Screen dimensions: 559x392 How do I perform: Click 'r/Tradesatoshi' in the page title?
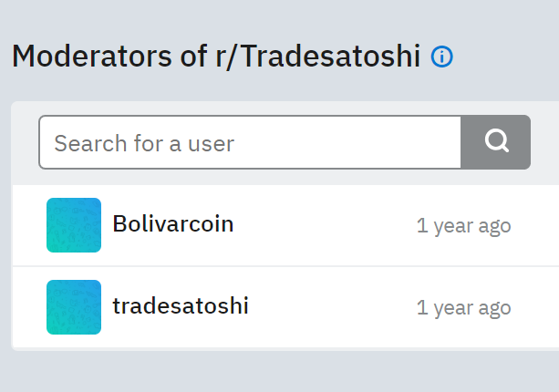tap(318, 57)
